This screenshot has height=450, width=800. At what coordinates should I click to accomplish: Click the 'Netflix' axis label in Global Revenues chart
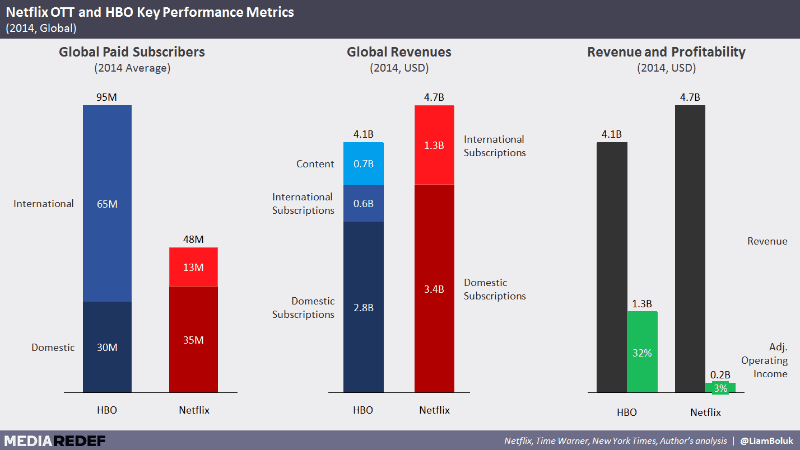click(x=434, y=410)
